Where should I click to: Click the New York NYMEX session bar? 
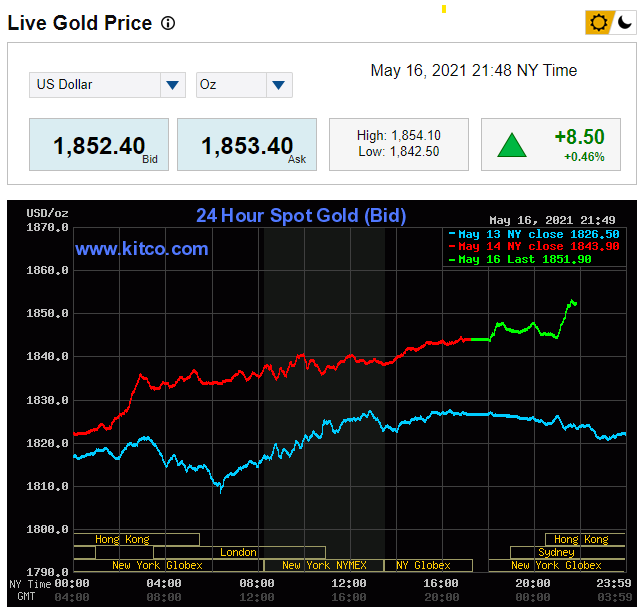[x=324, y=566]
